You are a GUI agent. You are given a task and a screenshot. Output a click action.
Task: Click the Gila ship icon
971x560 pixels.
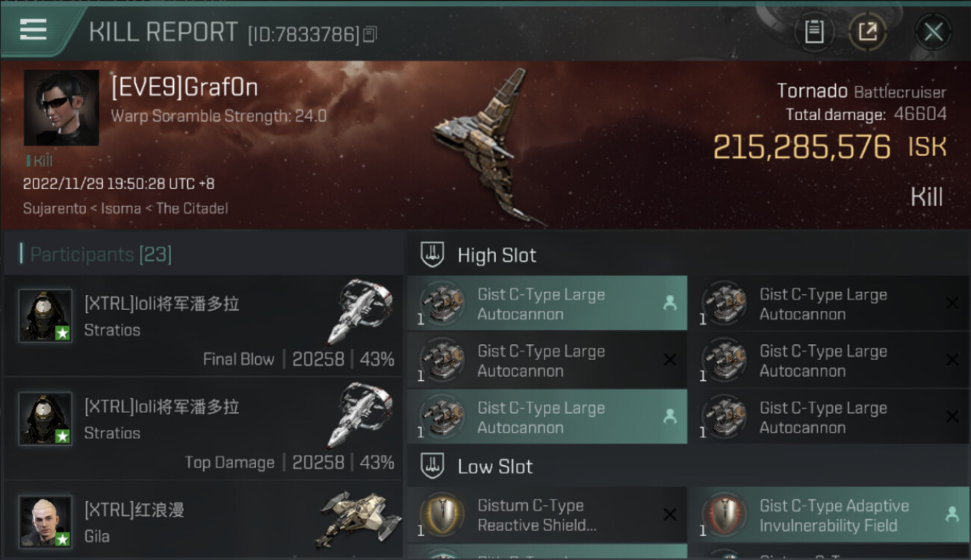[355, 518]
